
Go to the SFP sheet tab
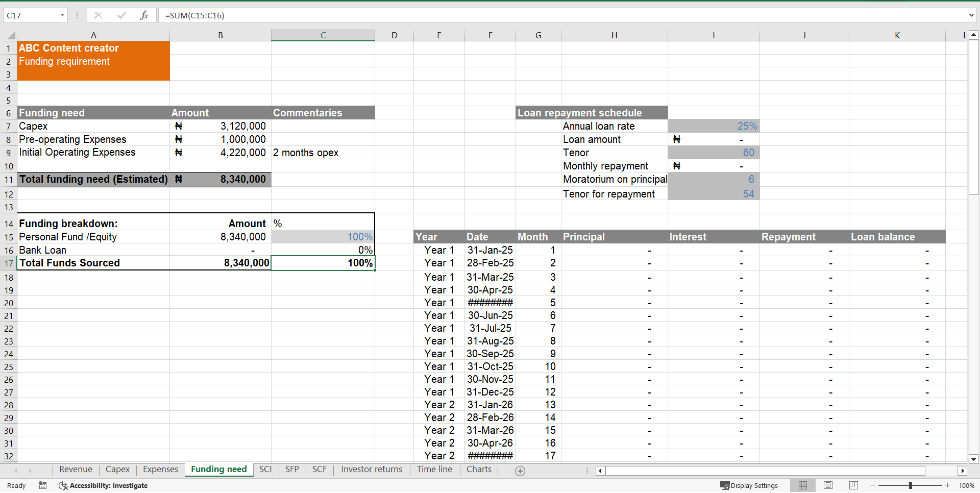pos(292,470)
